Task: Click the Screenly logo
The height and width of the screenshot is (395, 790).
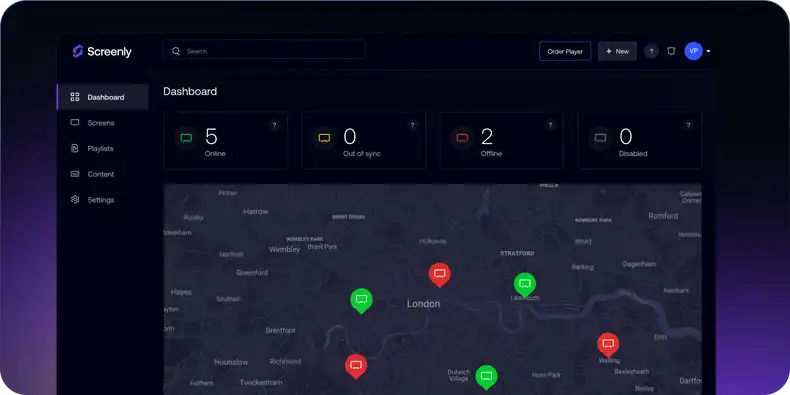Action: pyautogui.click(x=102, y=51)
